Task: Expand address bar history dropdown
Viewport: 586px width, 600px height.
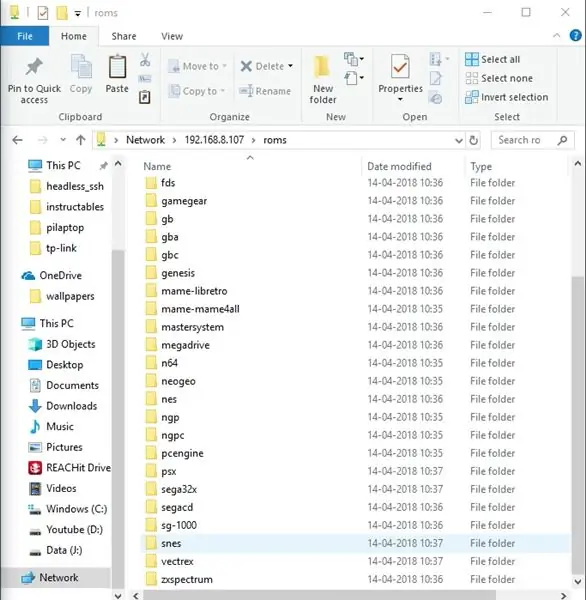Action: [x=459, y=140]
